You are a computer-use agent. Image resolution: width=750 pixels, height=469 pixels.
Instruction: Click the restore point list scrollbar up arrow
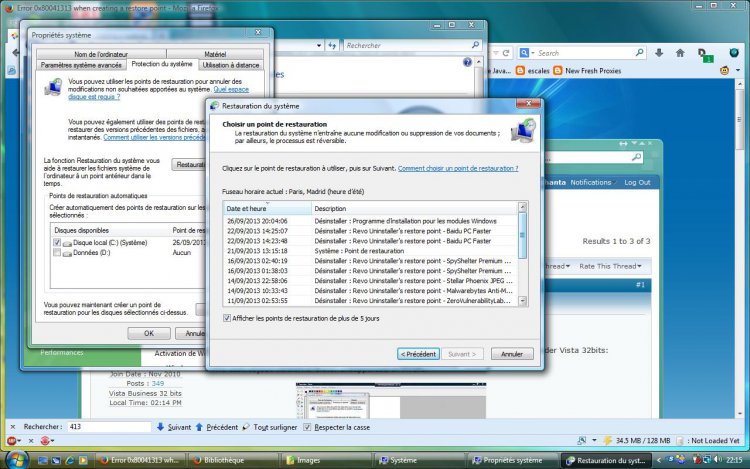(x=522, y=207)
